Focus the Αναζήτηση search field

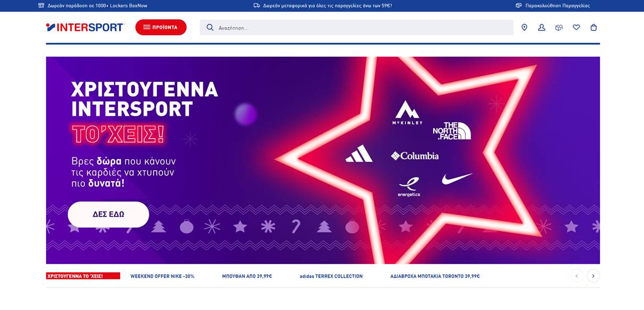[x=357, y=27]
